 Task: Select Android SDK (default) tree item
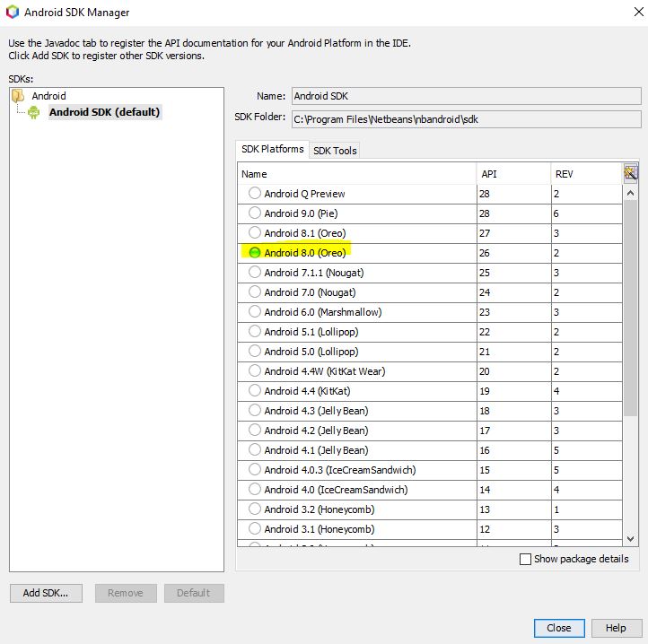104,112
